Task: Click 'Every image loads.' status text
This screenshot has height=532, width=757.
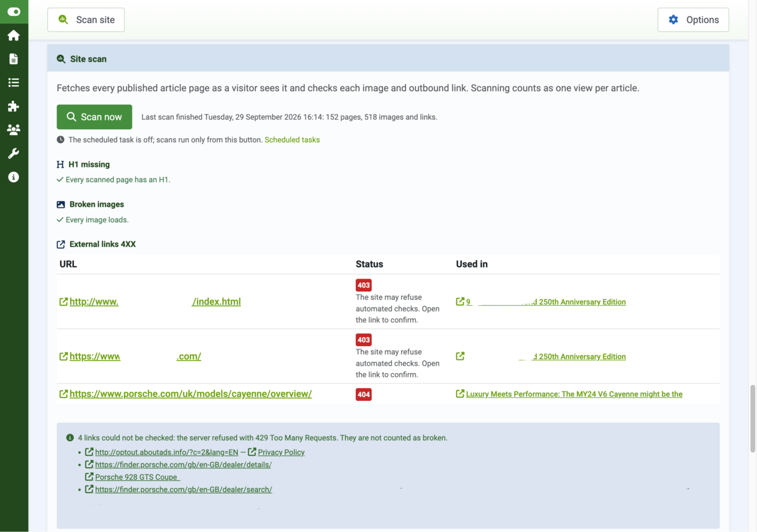Action: pos(97,220)
